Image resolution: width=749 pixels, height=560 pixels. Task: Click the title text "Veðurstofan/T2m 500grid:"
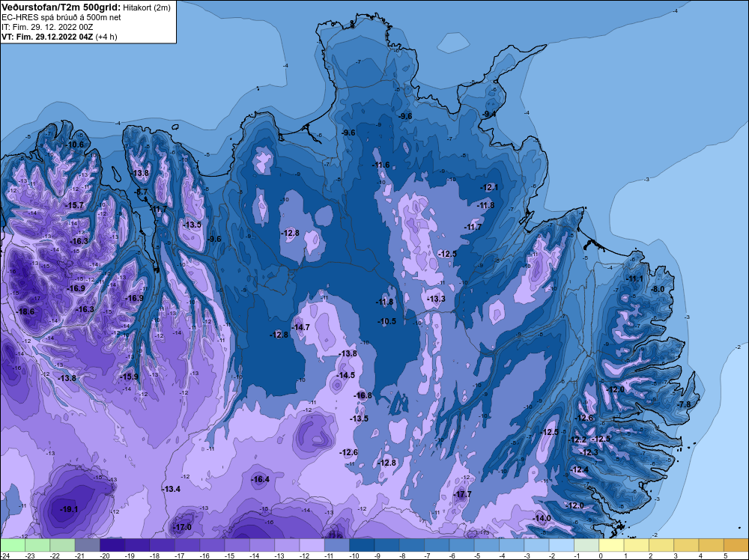[x=61, y=7]
